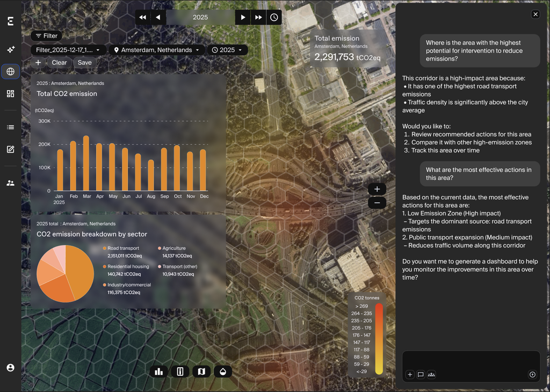Open the clock time settings icon
Image resolution: width=550 pixels, height=392 pixels.
point(274,17)
